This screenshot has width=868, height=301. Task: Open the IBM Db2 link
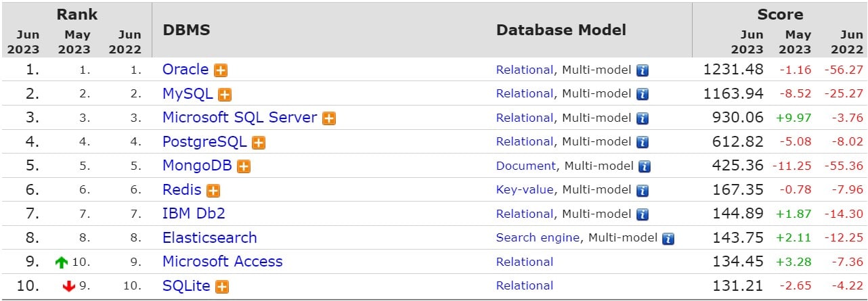tap(194, 214)
